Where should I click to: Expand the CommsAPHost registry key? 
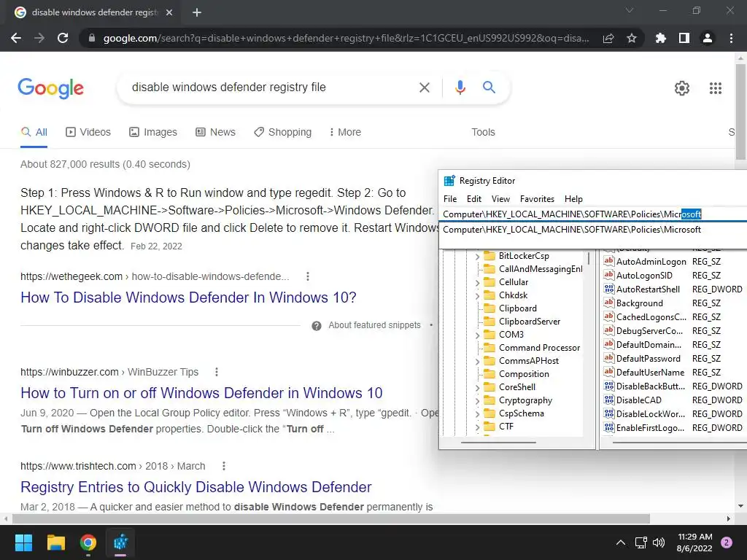477,362
